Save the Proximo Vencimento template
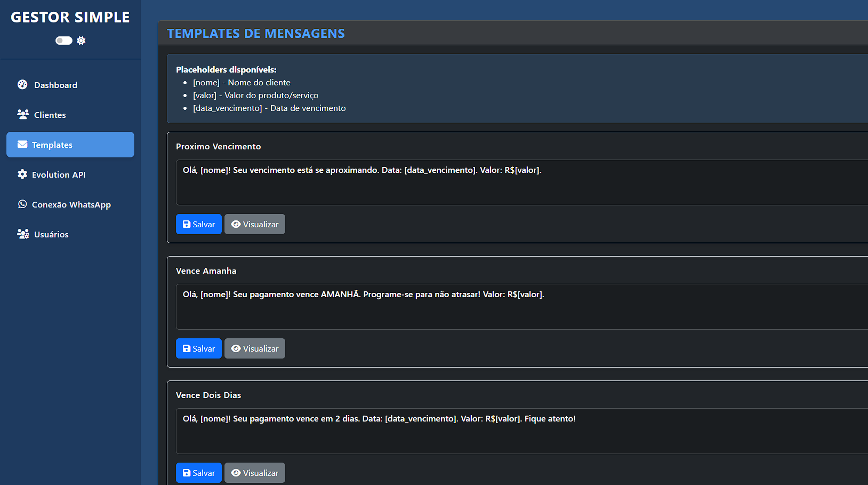Image resolution: width=868 pixels, height=485 pixels. (x=199, y=224)
